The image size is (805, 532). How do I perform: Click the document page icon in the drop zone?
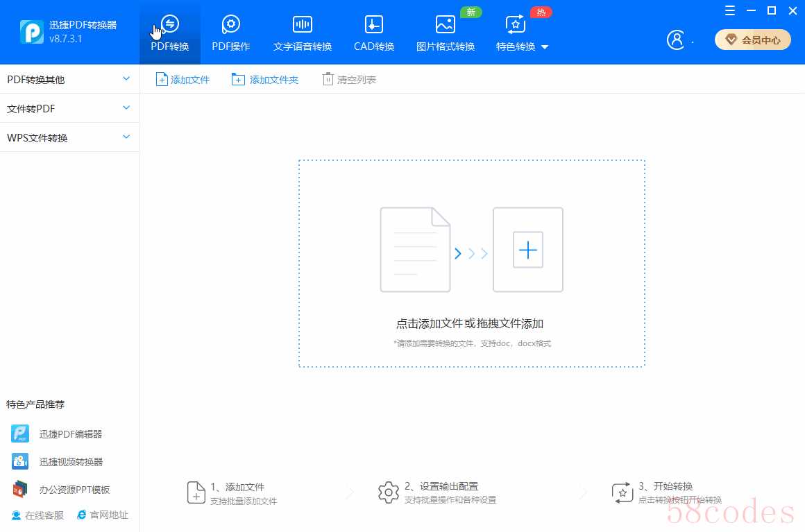415,250
